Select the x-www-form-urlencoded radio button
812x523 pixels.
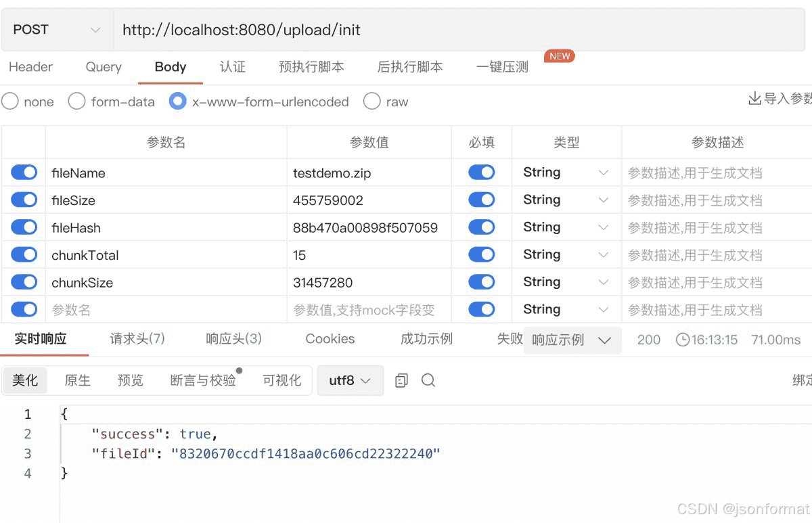pyautogui.click(x=178, y=101)
